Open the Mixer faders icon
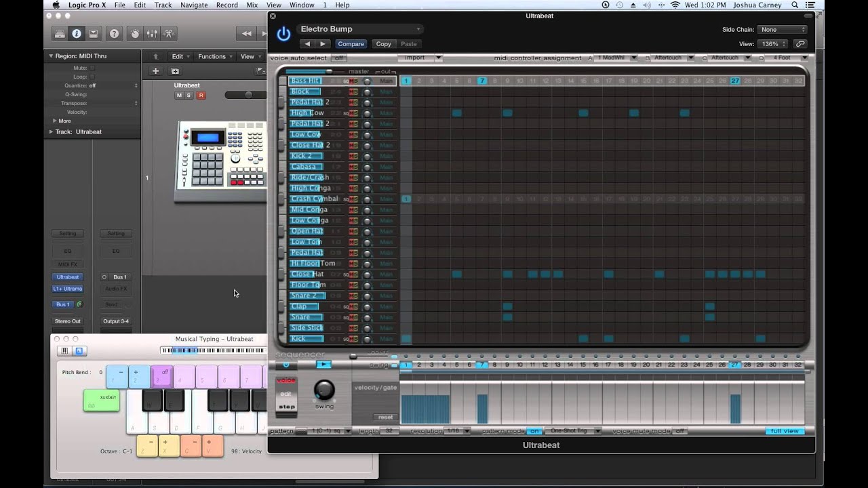 [x=152, y=33]
